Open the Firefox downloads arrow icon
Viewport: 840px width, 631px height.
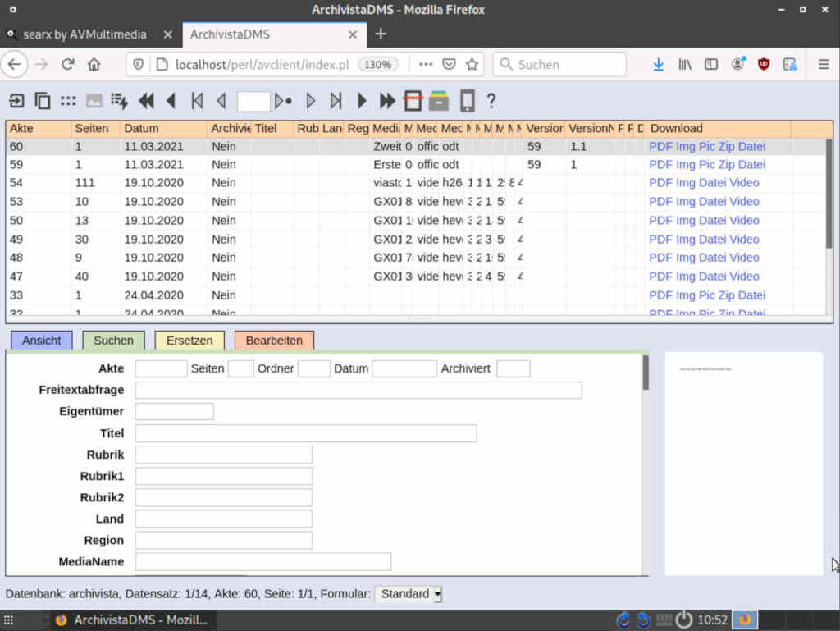click(659, 65)
